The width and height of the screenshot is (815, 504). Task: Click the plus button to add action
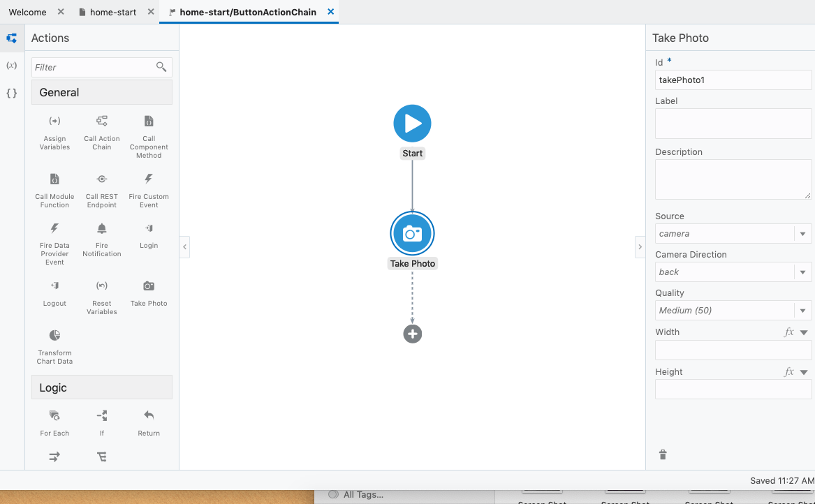[x=412, y=334]
